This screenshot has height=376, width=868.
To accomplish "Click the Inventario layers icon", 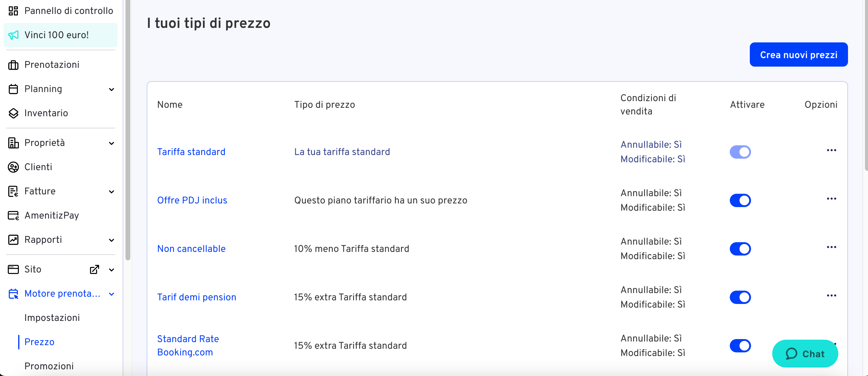I will pyautogui.click(x=13, y=113).
